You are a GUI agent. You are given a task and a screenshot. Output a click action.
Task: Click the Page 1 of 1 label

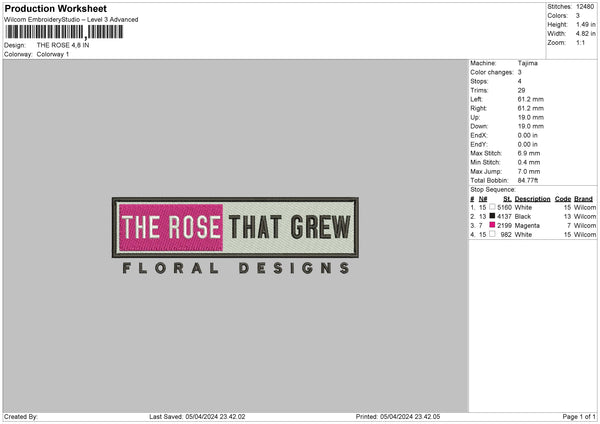click(x=579, y=417)
